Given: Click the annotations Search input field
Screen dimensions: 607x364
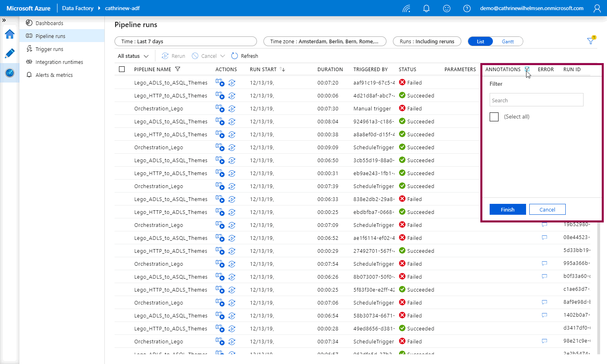Looking at the screenshot, I should click(536, 100).
